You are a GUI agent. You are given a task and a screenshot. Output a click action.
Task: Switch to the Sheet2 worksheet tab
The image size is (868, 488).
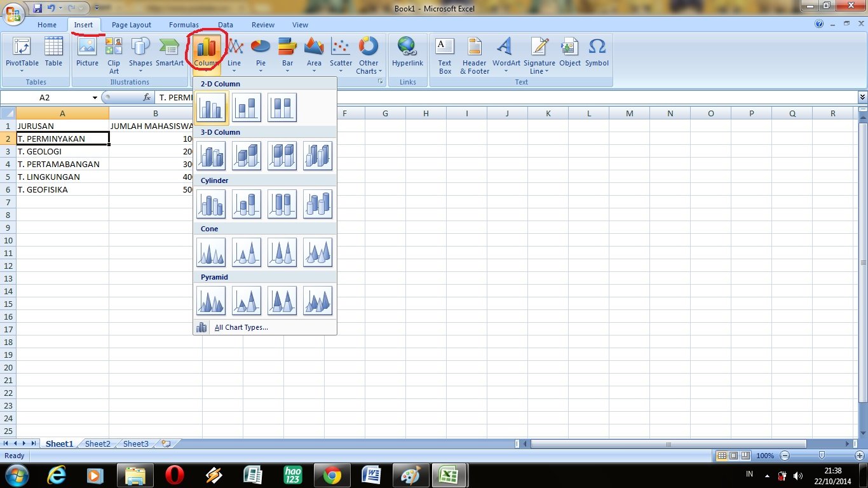coord(97,444)
